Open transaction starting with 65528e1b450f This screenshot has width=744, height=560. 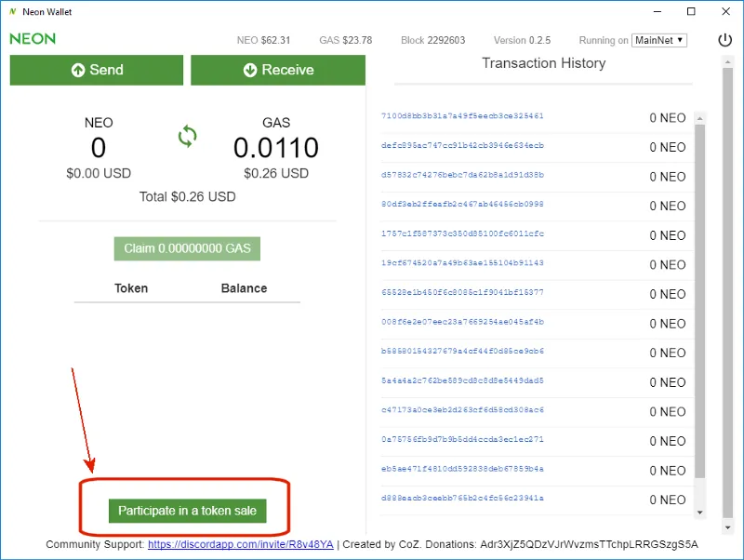pyautogui.click(x=462, y=292)
